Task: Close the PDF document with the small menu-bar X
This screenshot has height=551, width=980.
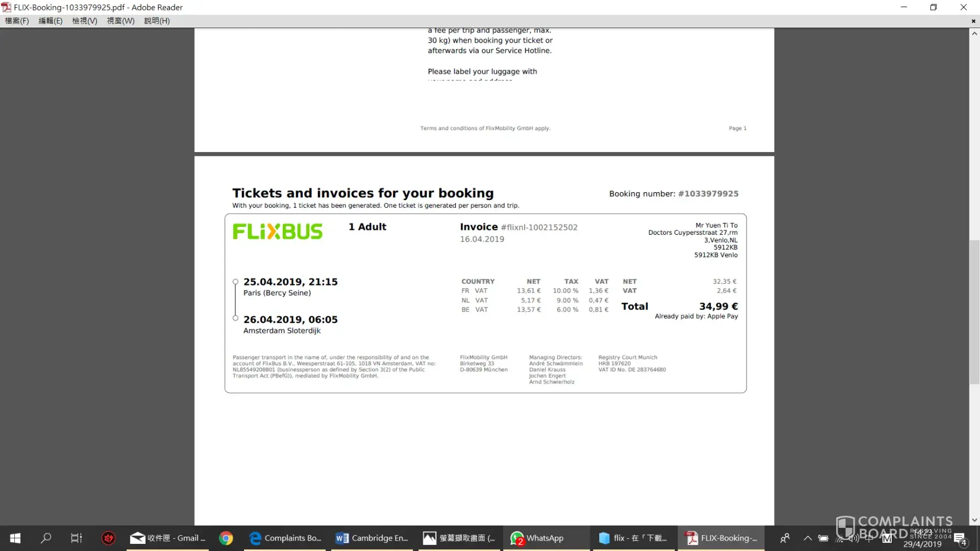Action: pos(973,21)
